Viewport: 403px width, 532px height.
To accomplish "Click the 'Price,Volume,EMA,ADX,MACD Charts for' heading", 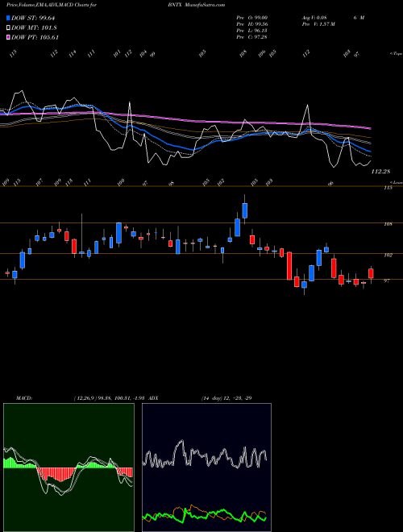I will pyautogui.click(x=52, y=5).
